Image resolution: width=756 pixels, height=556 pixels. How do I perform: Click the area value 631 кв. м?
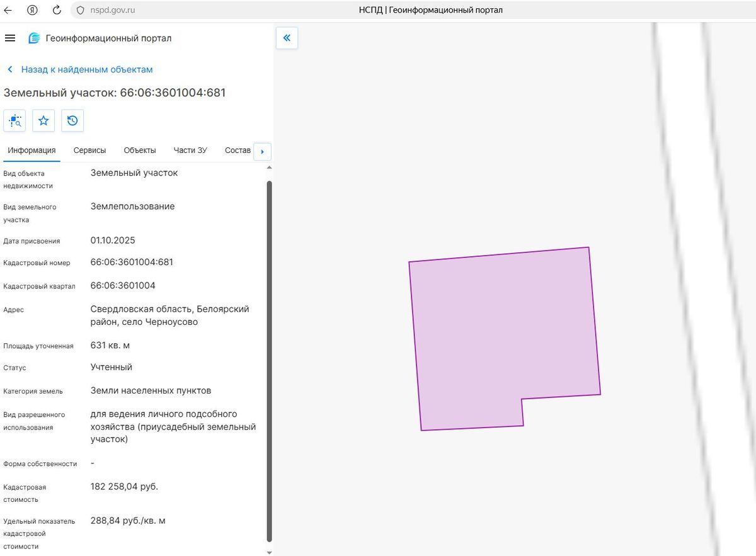coord(110,345)
